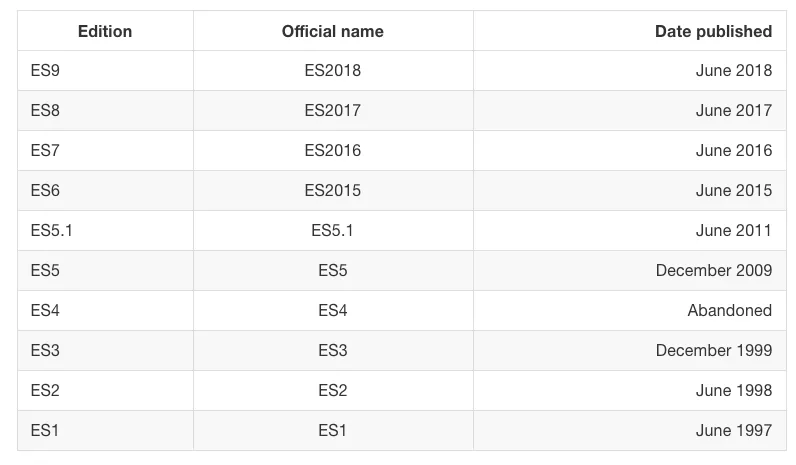Click the ES5.1 edition cell
The width and height of the screenshot is (796, 465).
pos(52,231)
